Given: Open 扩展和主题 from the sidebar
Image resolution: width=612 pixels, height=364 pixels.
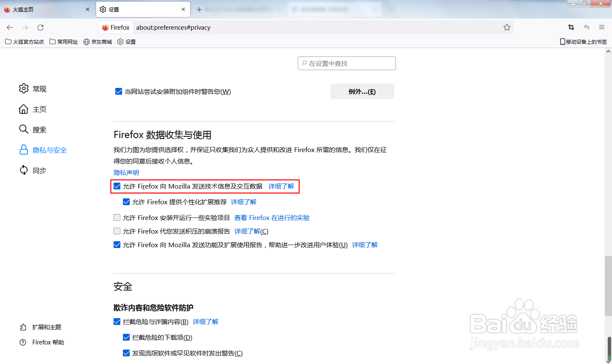Looking at the screenshot, I should click(x=40, y=327).
